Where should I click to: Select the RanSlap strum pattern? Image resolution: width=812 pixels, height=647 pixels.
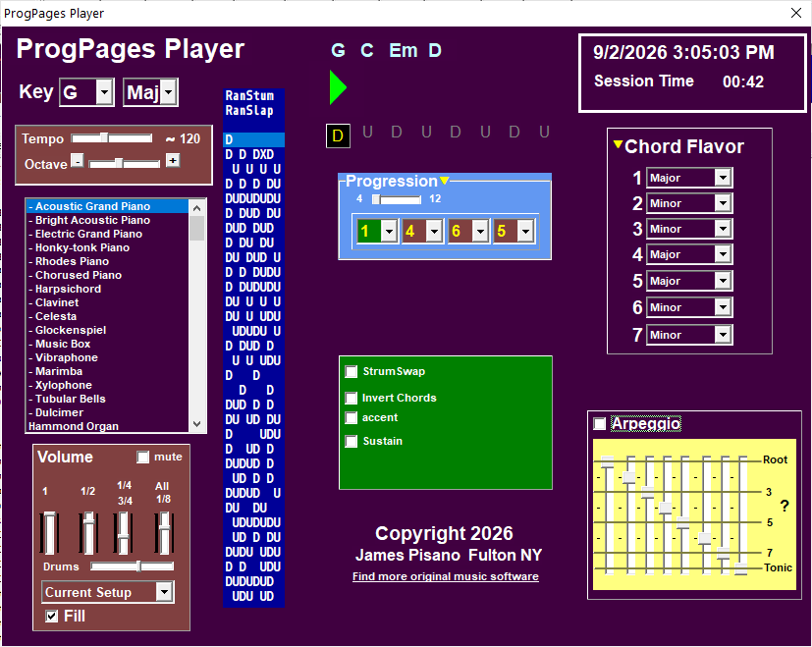point(253,110)
